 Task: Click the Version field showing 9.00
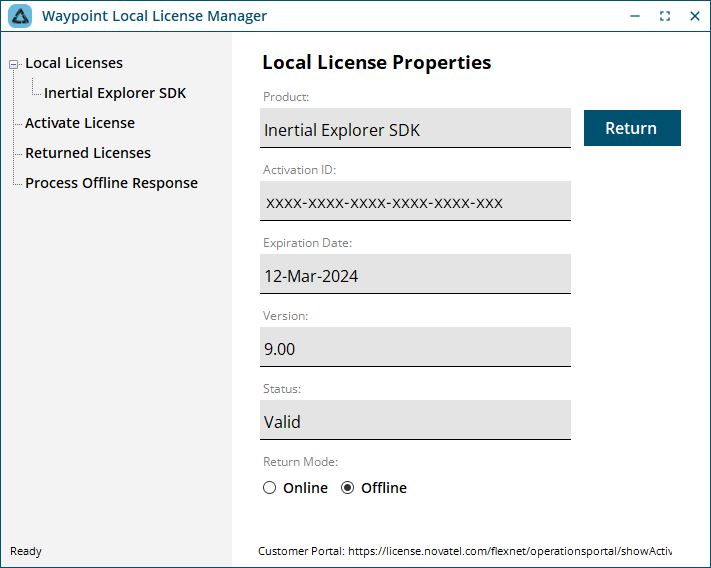(x=415, y=347)
